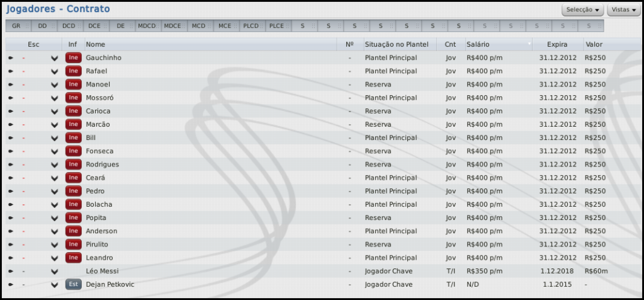Click the Ine status badge next to Gauchinho
The width and height of the screenshot is (644, 300).
[x=73, y=58]
